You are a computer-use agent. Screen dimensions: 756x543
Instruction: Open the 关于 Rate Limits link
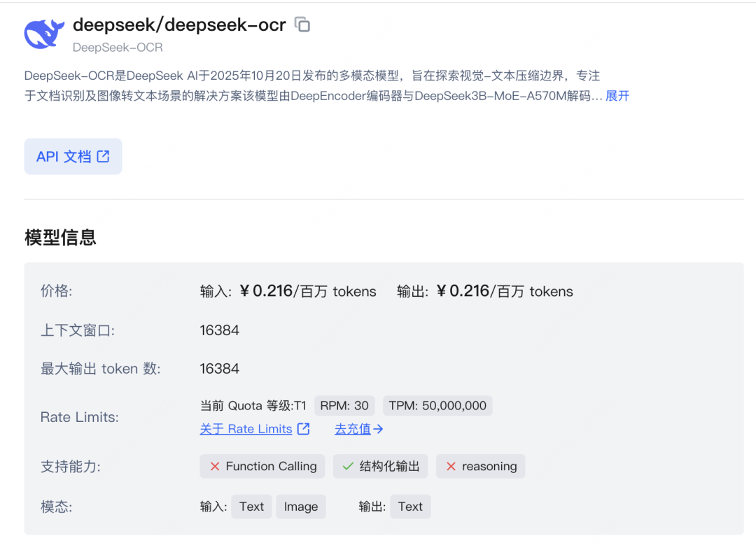(x=246, y=429)
